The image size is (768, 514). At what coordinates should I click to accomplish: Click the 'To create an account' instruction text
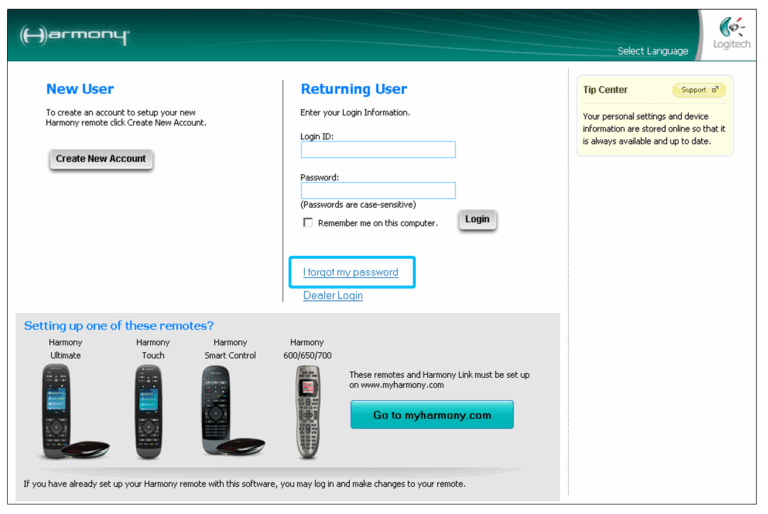(126, 118)
